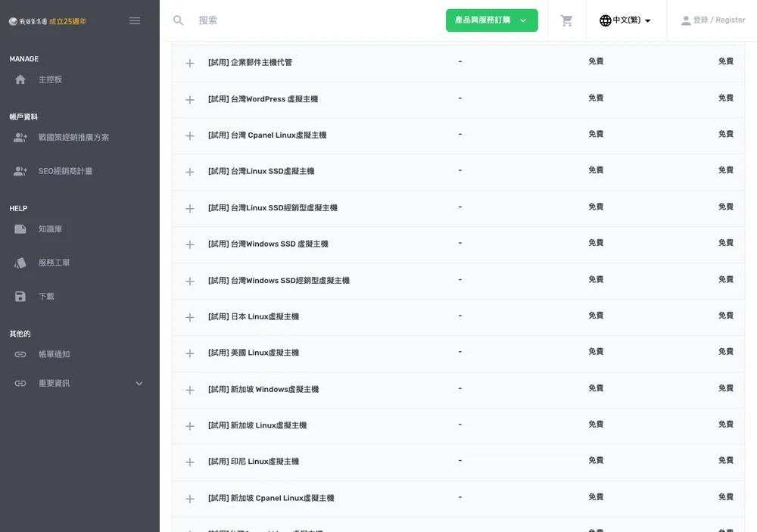Toggle the sidebar hamburger menu
This screenshot has width=757, height=532.
click(135, 20)
